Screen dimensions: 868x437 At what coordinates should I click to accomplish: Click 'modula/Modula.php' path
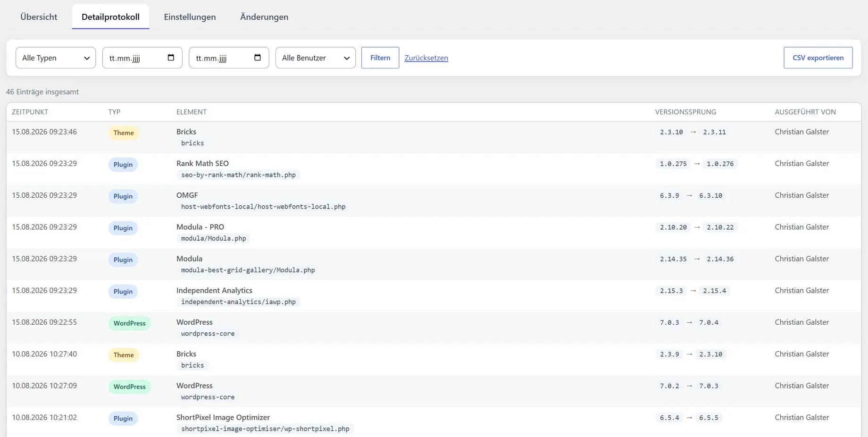click(x=214, y=238)
